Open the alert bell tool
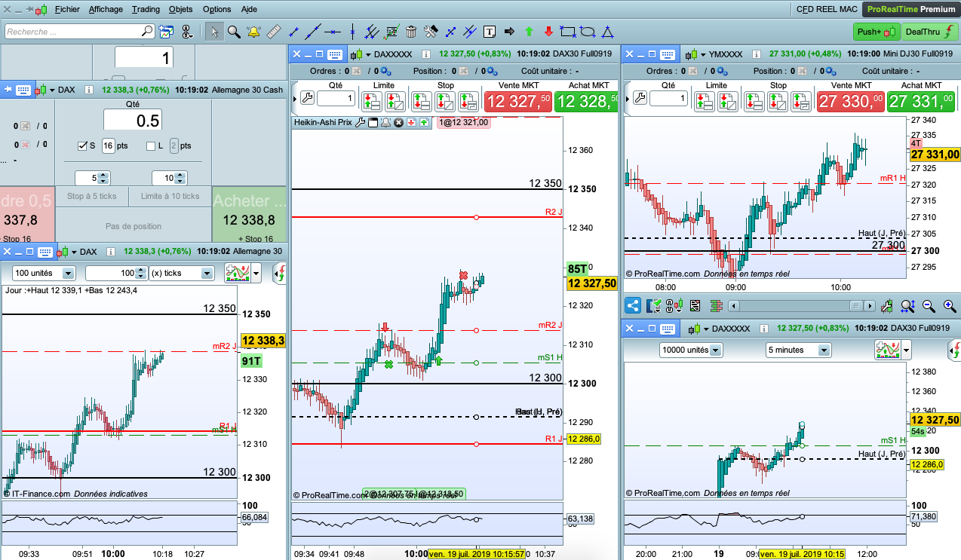This screenshot has width=961, height=560. pyautogui.click(x=253, y=32)
